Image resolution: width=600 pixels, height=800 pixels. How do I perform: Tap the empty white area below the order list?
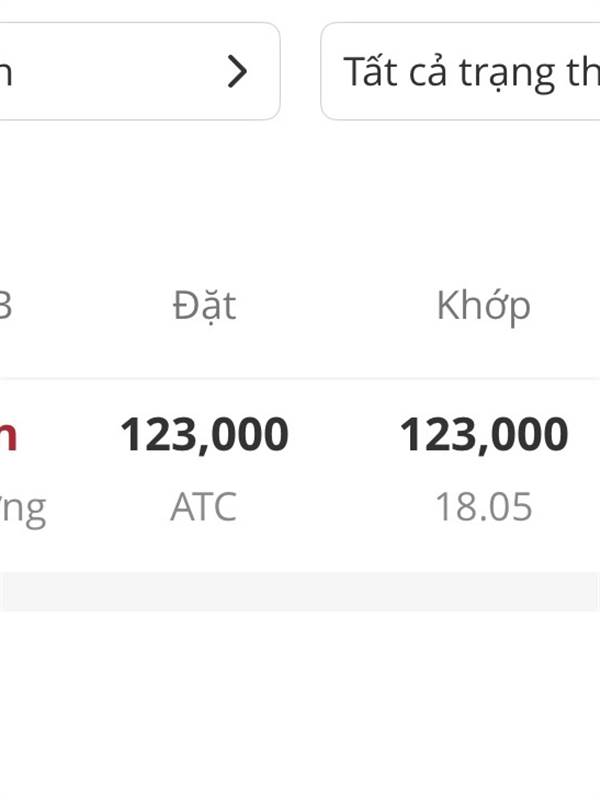(x=300, y=704)
